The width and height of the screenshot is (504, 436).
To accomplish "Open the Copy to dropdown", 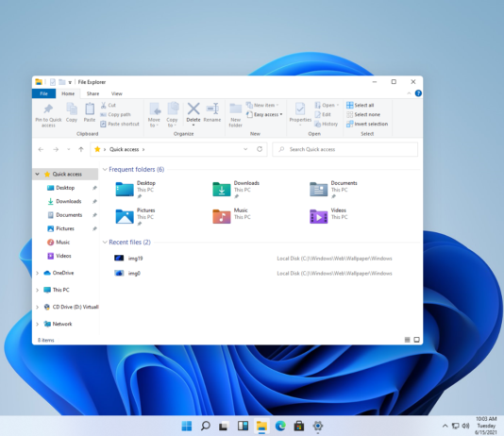I will click(172, 123).
